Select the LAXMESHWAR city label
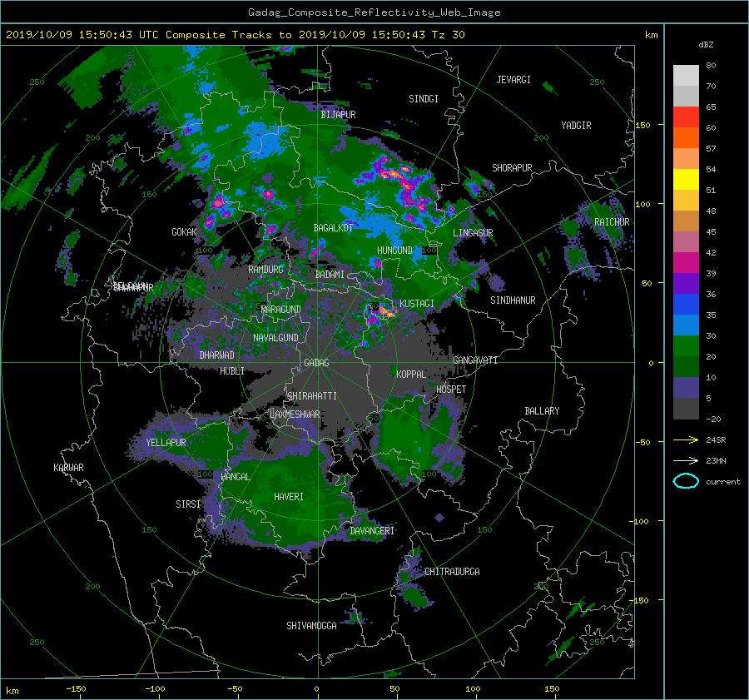The height and width of the screenshot is (700, 749). 295,415
